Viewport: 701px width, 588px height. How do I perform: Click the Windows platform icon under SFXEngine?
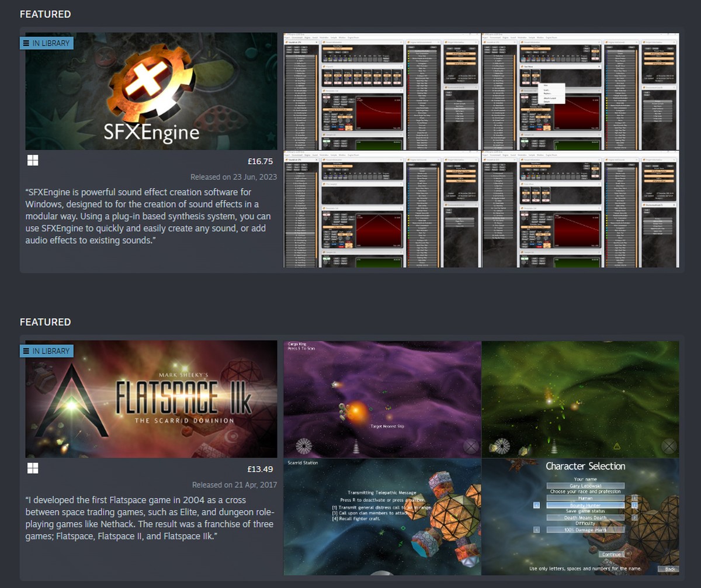pyautogui.click(x=33, y=161)
